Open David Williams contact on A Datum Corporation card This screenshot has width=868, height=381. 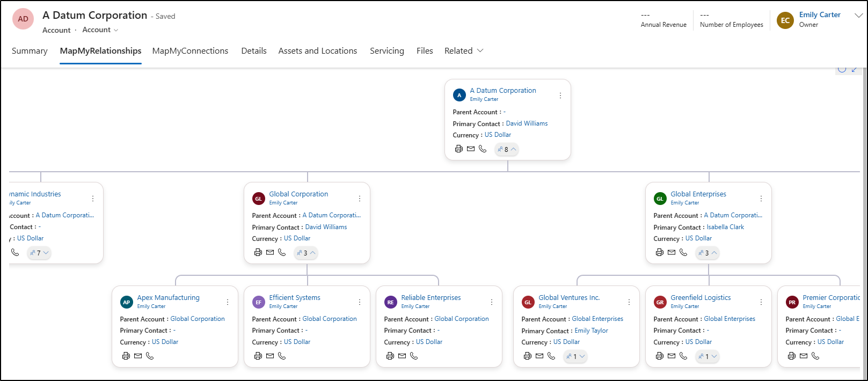[527, 123]
